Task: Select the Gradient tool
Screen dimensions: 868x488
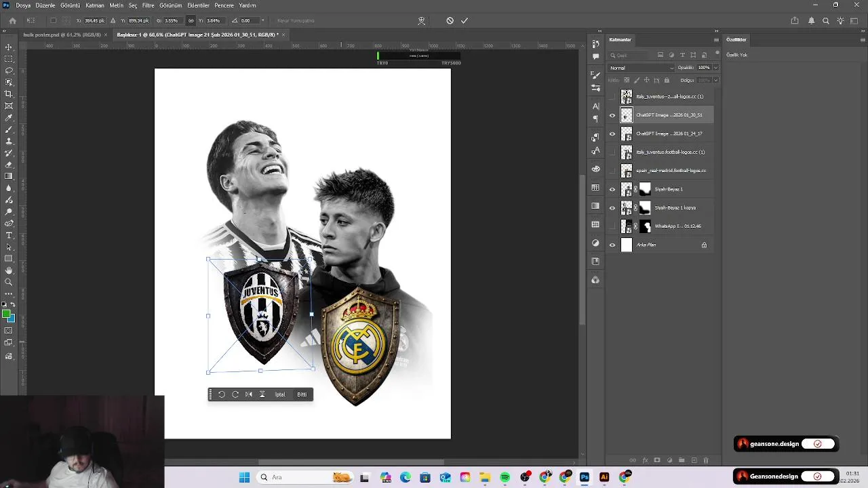Action: pyautogui.click(x=9, y=176)
